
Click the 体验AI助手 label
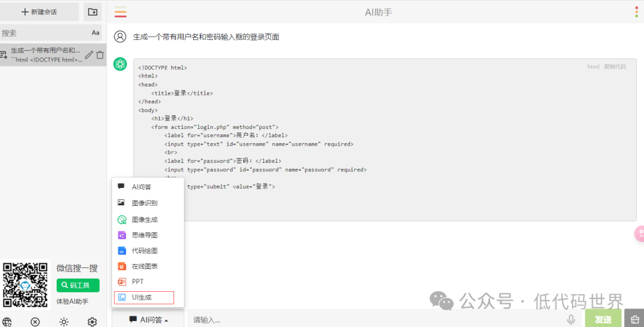click(x=72, y=301)
